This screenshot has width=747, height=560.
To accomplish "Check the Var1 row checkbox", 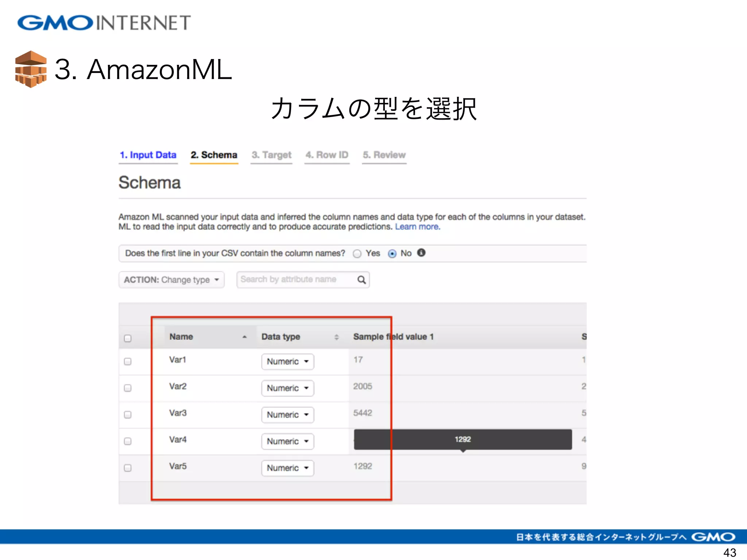I will (x=128, y=361).
